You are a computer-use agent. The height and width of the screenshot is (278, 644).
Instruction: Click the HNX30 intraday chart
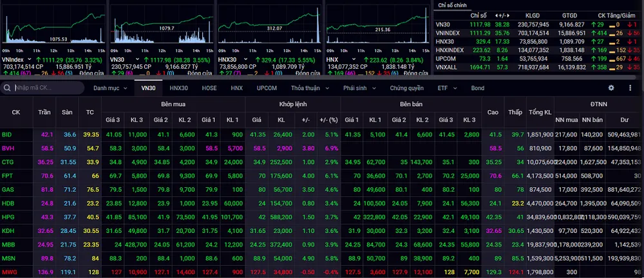[x=269, y=26]
